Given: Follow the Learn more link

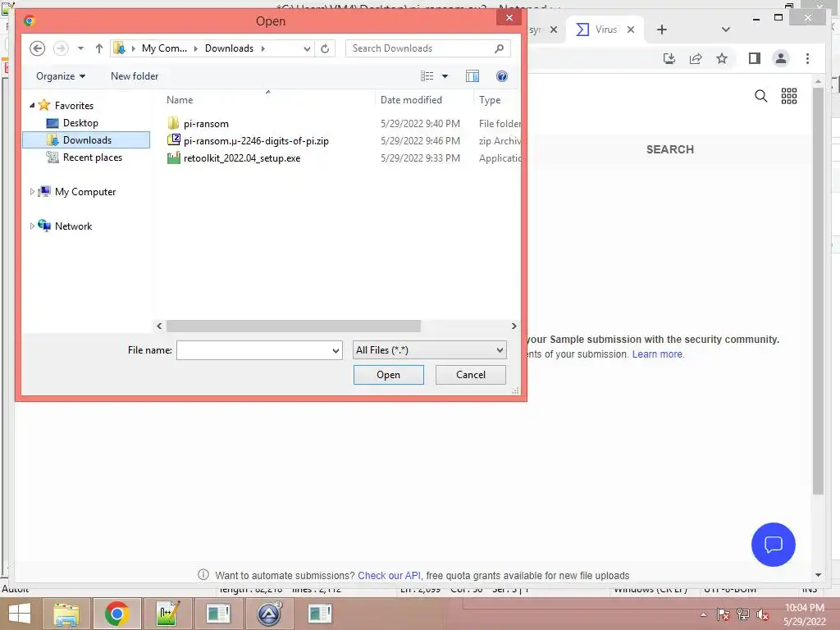Looking at the screenshot, I should 657,354.
